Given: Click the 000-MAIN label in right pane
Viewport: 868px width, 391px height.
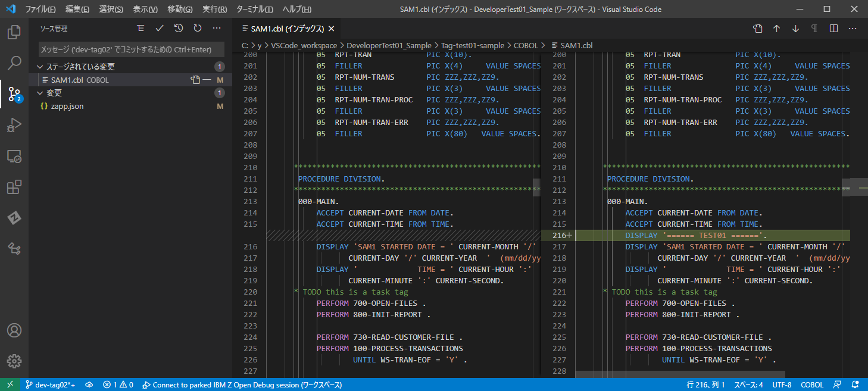Looking at the screenshot, I should point(627,201).
